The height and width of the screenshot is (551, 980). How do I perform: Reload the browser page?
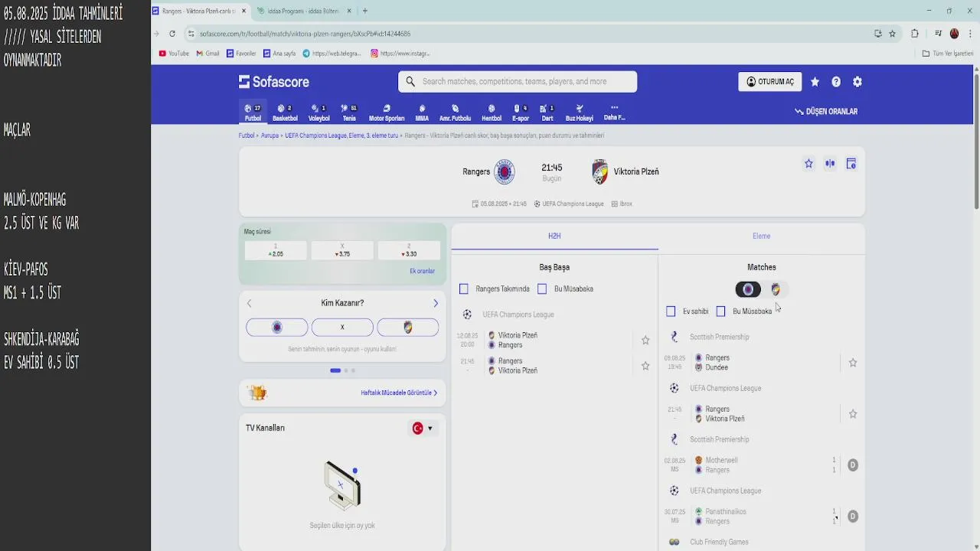pos(172,34)
